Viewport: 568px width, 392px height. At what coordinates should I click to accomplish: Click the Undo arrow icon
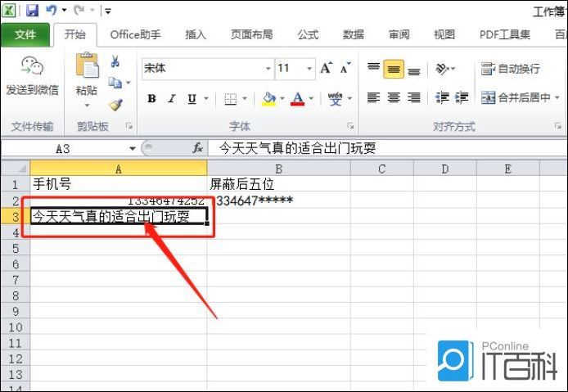coord(51,10)
